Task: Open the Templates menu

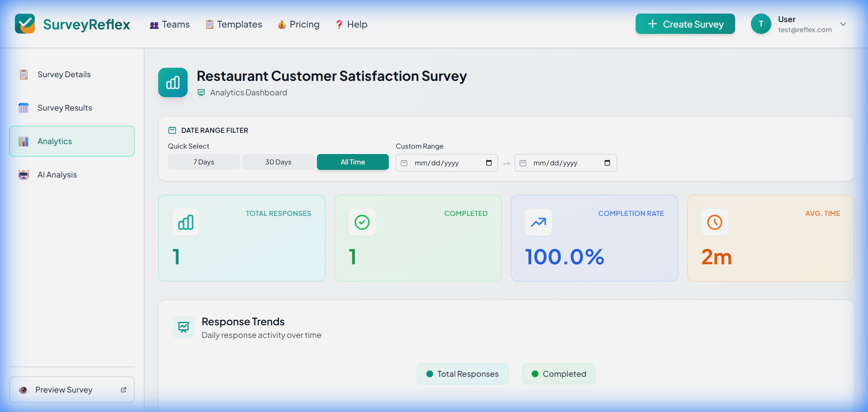Action: pyautogui.click(x=234, y=24)
